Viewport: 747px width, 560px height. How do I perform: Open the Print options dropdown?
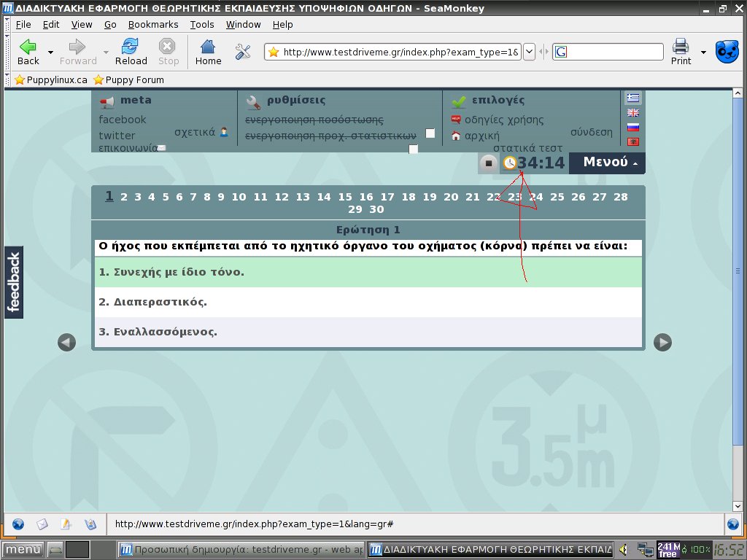[x=703, y=52]
